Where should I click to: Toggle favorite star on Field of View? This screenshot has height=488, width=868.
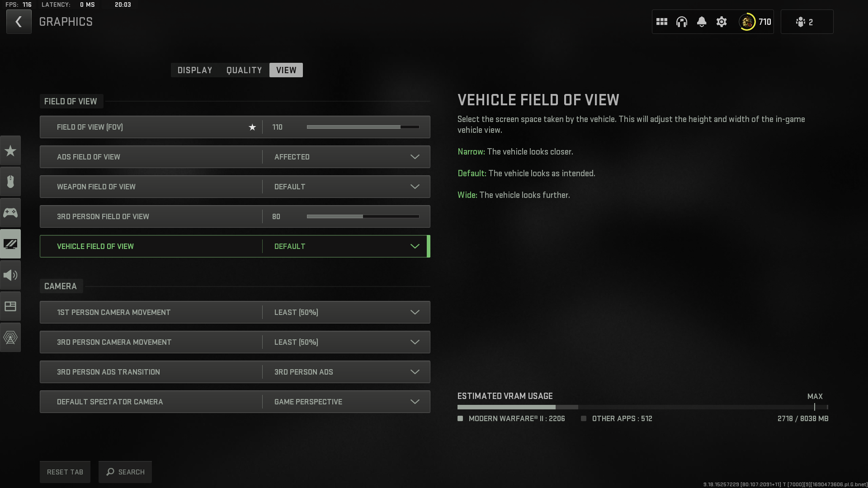click(252, 127)
